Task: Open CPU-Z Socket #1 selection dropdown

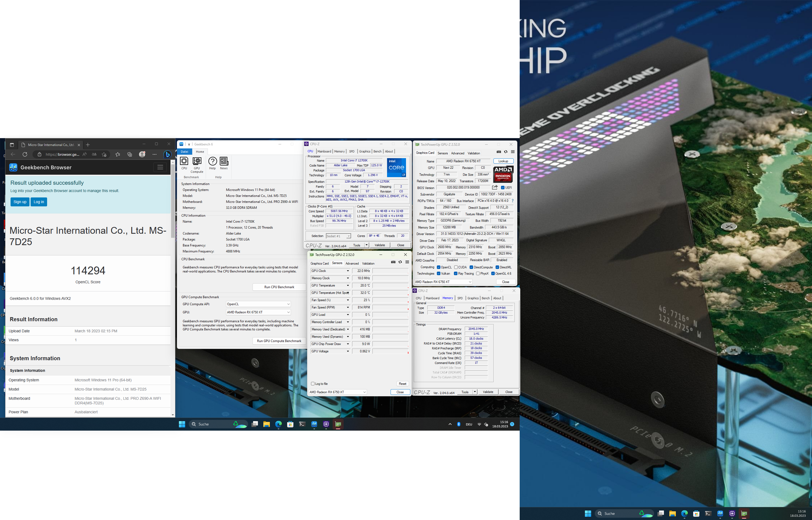Action: tap(338, 236)
